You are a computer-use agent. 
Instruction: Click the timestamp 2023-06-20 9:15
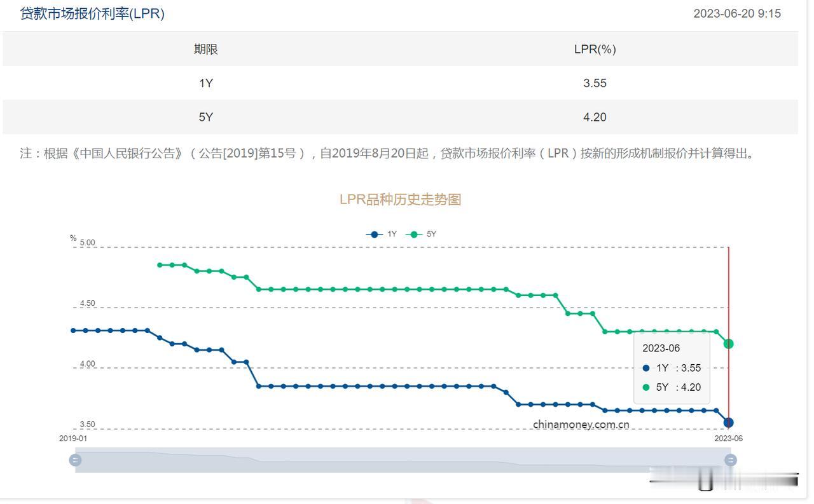pos(737,13)
